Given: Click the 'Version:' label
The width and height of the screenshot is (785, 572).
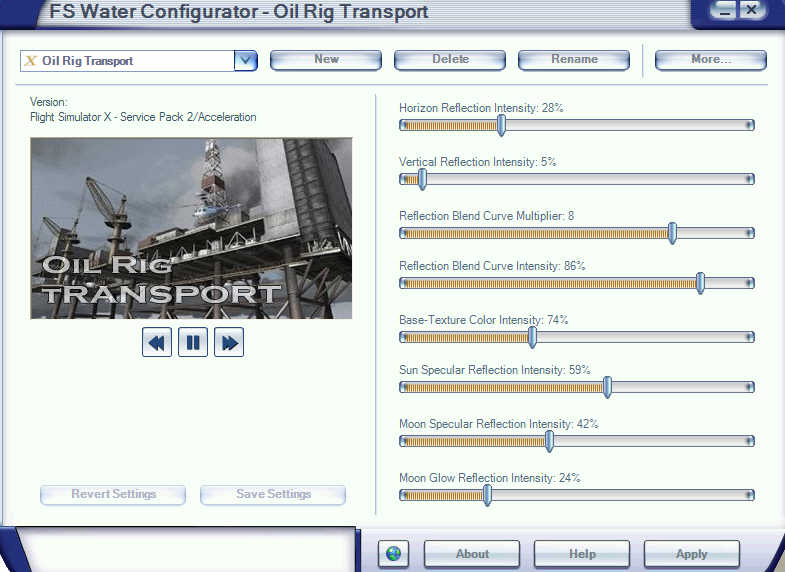Looking at the screenshot, I should click(49, 102).
